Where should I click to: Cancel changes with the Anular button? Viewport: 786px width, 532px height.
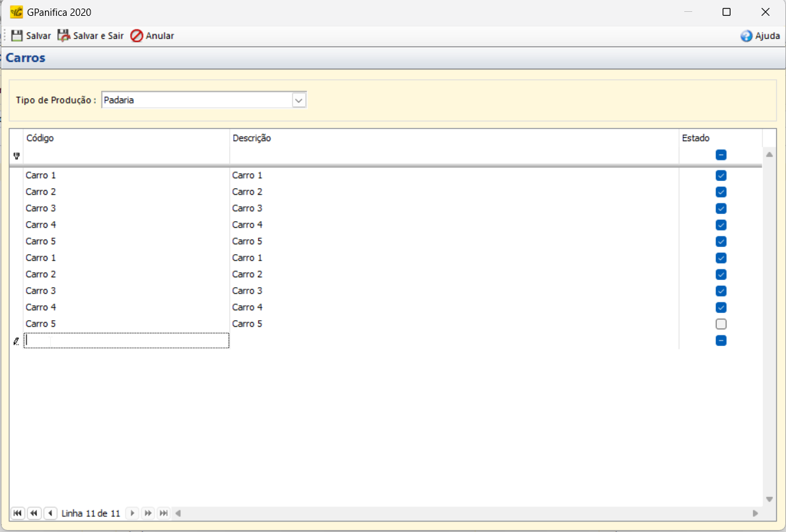coord(152,36)
